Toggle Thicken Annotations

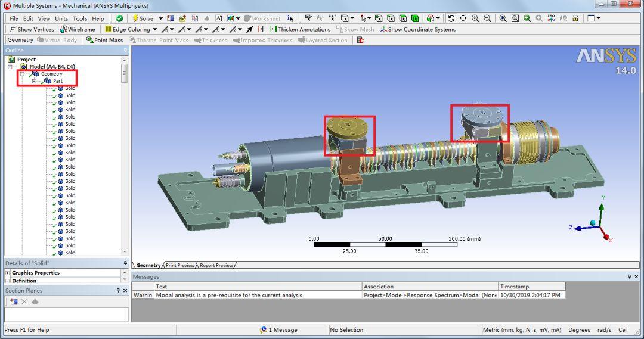300,29
